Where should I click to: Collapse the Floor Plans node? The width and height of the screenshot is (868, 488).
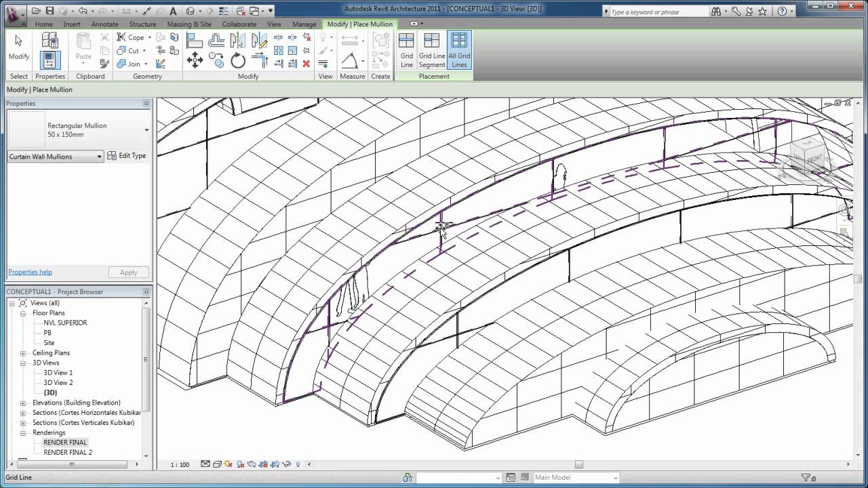click(23, 313)
